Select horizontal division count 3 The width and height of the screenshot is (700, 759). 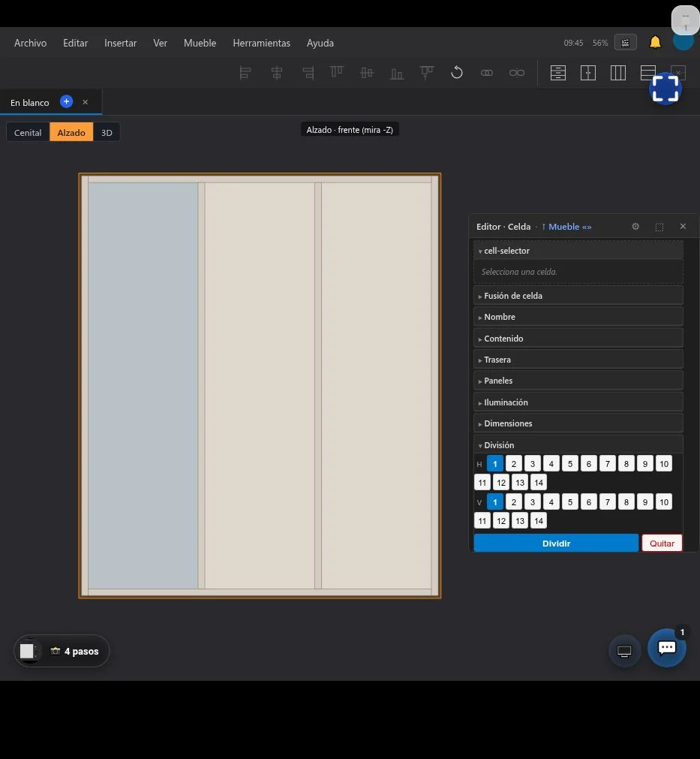point(533,464)
